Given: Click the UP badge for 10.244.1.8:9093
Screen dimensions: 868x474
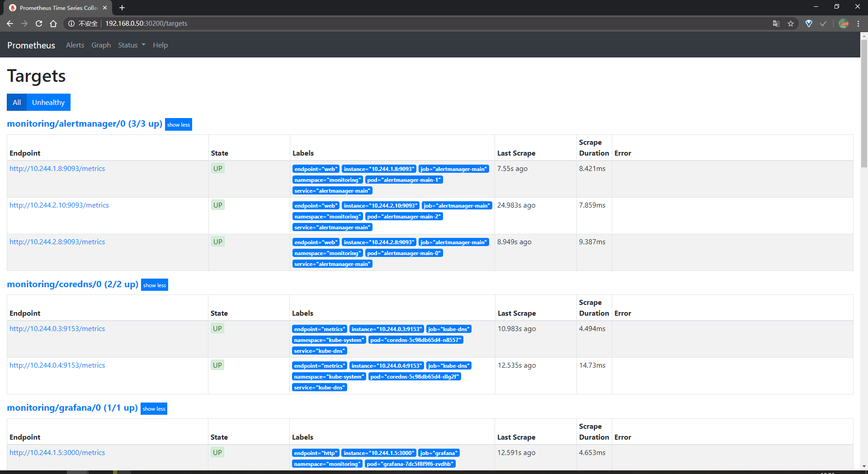Looking at the screenshot, I should 218,169.
